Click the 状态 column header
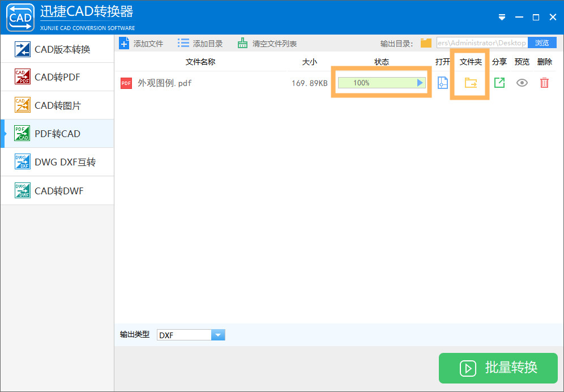 coord(382,62)
